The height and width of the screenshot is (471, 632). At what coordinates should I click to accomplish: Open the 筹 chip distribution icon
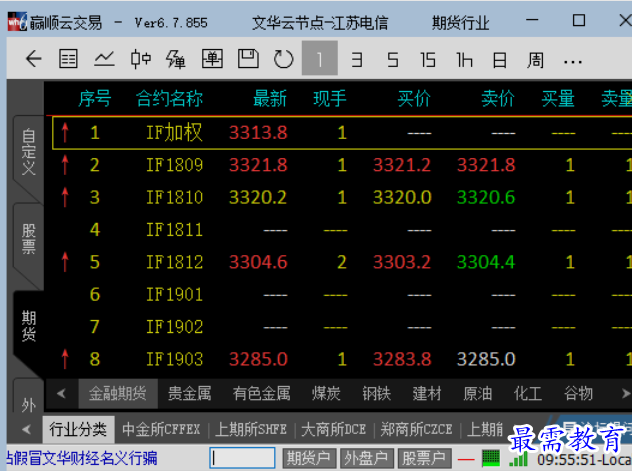[176, 60]
